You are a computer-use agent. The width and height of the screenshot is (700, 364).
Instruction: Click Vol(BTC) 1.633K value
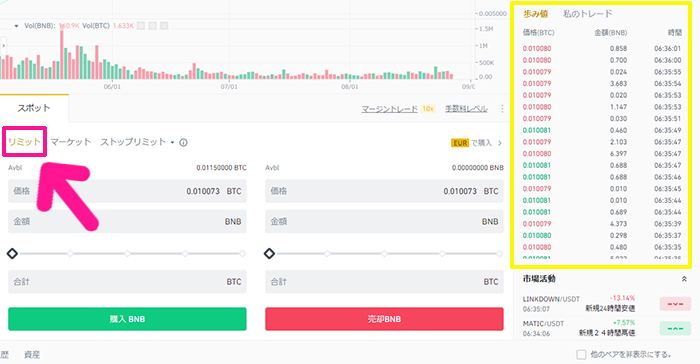[x=123, y=26]
